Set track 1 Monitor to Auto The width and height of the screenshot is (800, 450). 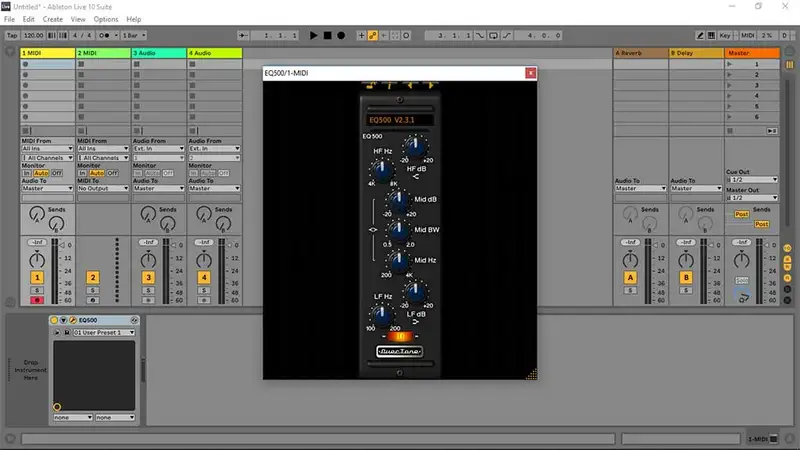(41, 173)
